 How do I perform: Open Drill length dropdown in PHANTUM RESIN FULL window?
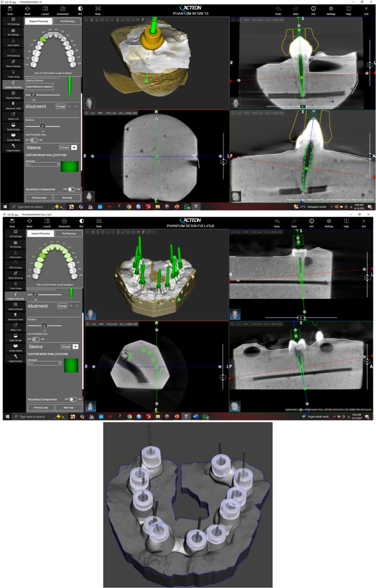[44, 364]
